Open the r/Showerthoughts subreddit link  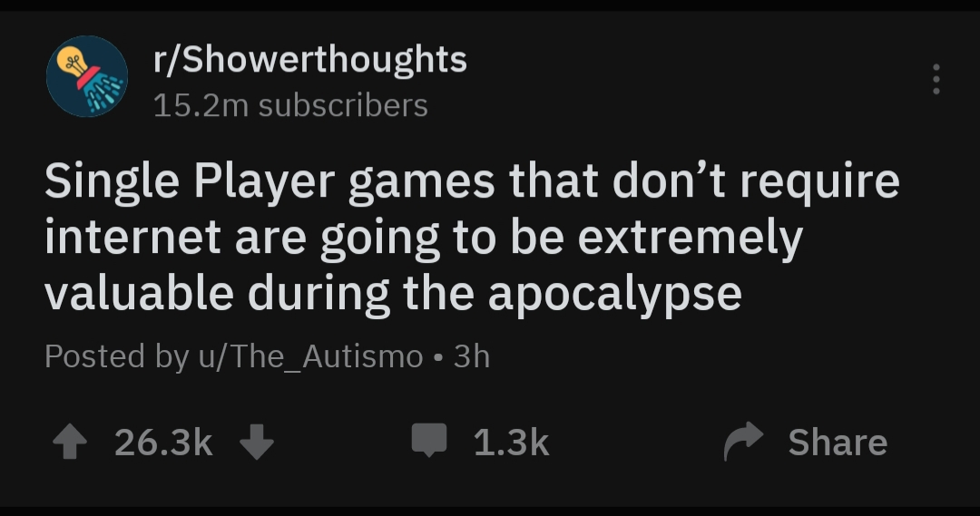coord(310,61)
